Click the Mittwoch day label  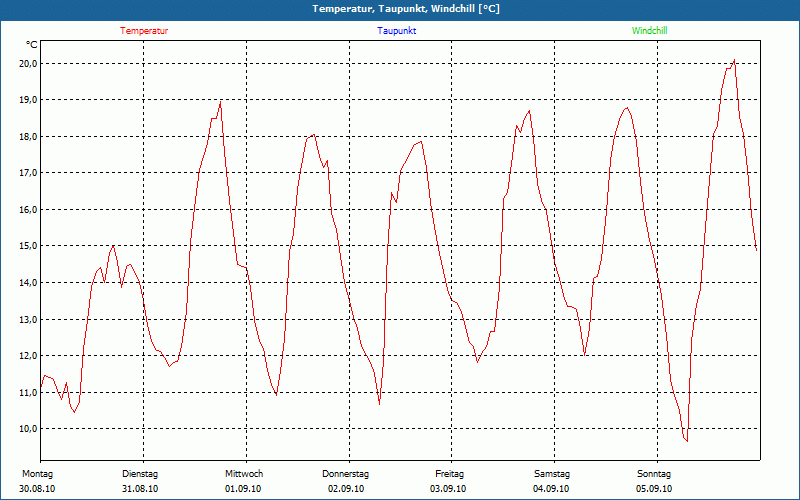[244, 474]
